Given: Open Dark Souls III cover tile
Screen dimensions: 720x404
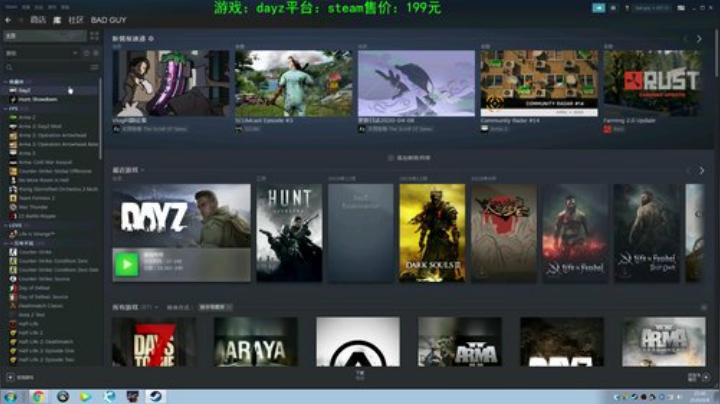Looking at the screenshot, I should coord(433,233).
